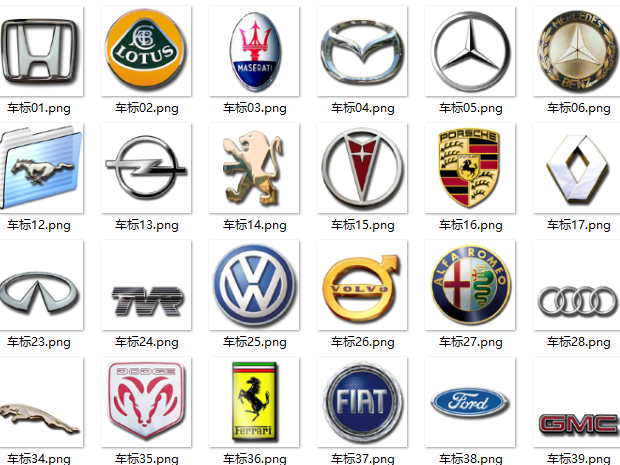Click the file name 车标16.png
Viewport: 620px width, 465px height.
click(x=471, y=225)
